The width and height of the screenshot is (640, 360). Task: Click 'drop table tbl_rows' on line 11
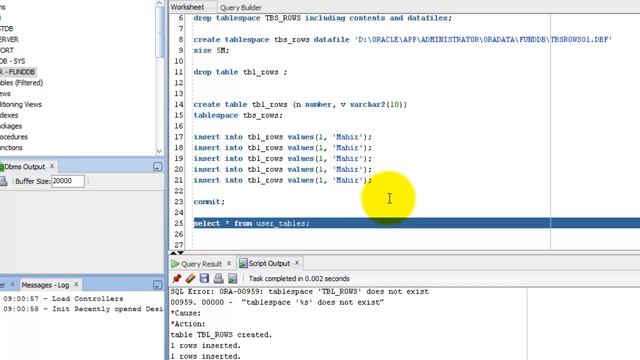240,72
